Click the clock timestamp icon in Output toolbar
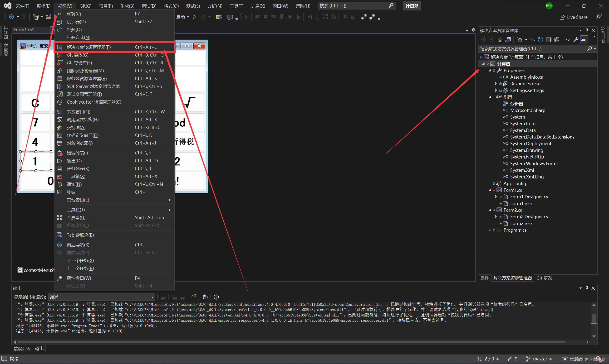This screenshot has width=609, height=364. (216, 297)
